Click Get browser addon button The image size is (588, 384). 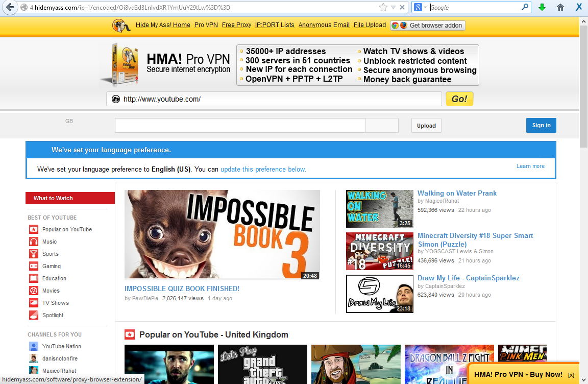428,25
